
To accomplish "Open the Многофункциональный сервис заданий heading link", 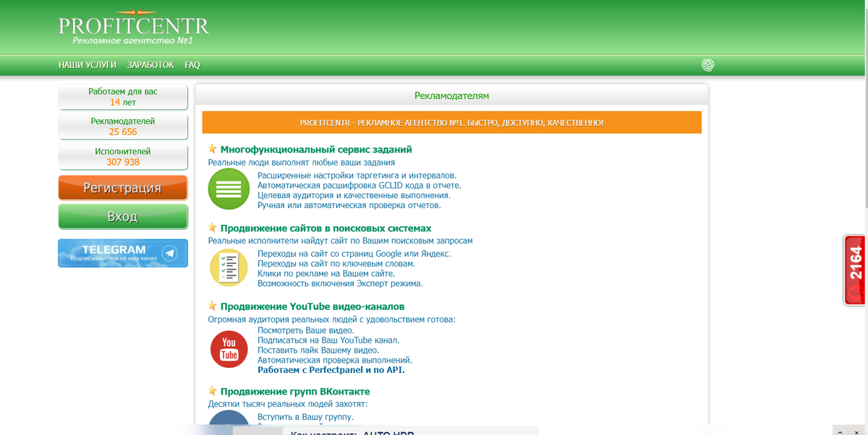I will click(316, 150).
